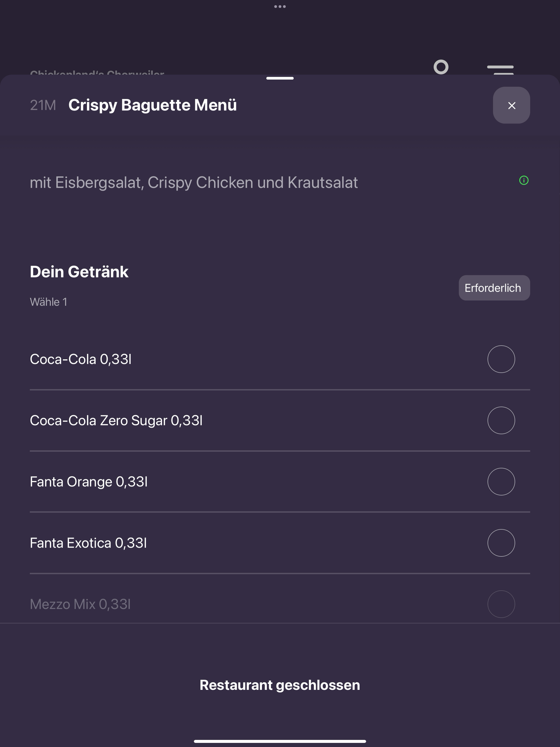Screen dimensions: 560x747
Task: Tap the Eisbergsalat description text
Action: [194, 183]
